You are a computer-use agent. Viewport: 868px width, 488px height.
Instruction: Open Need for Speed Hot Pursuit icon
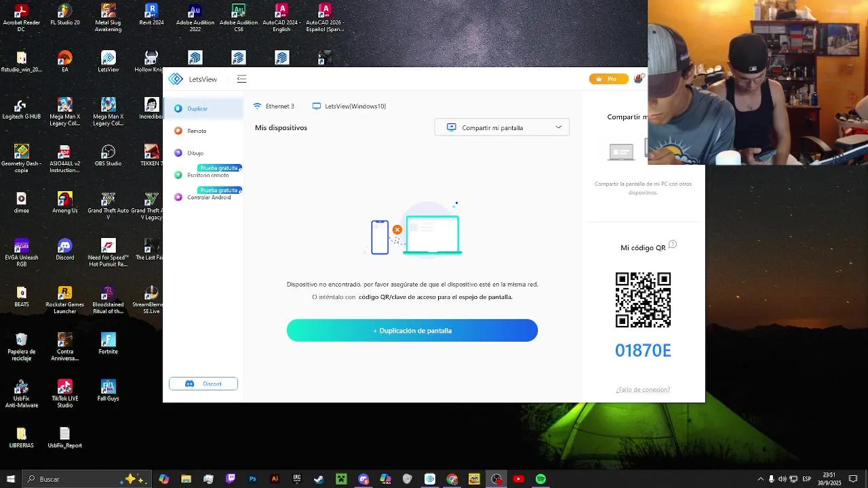108,253
